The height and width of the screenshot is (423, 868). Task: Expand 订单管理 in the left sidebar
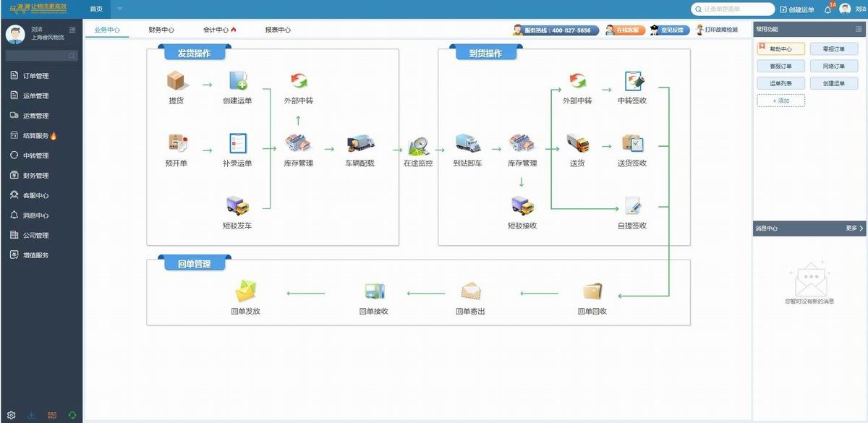click(35, 76)
